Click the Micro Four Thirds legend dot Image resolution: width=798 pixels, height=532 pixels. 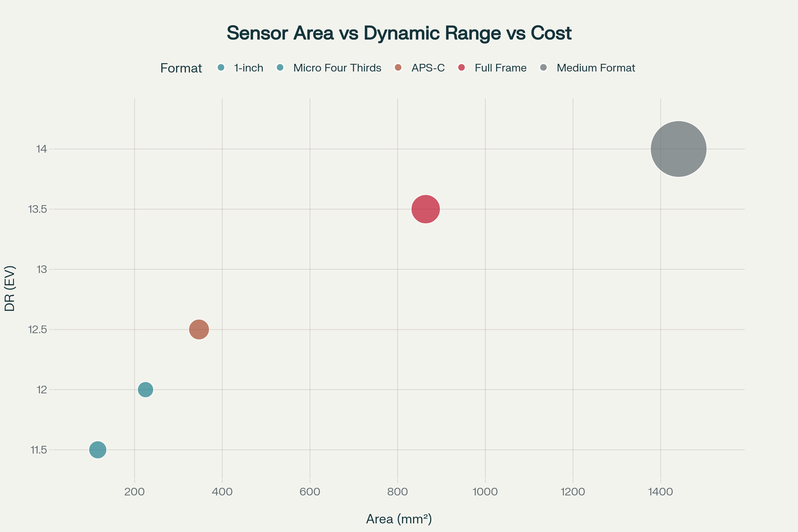point(280,68)
